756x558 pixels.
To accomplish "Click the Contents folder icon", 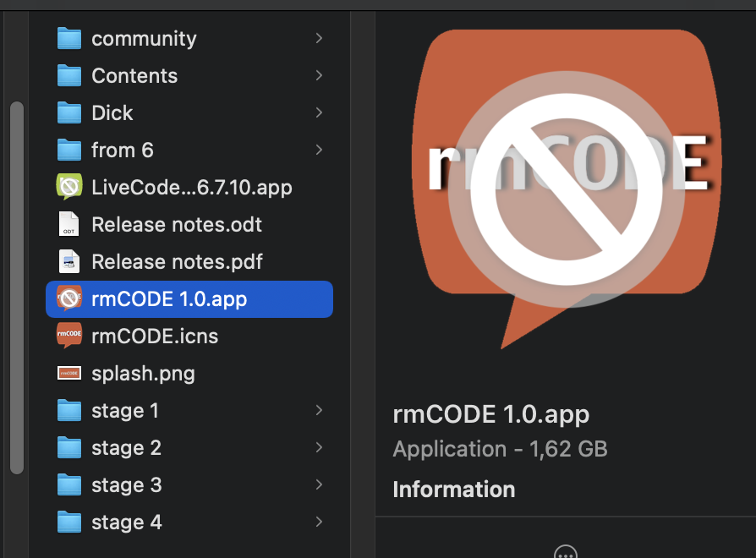I will click(69, 75).
